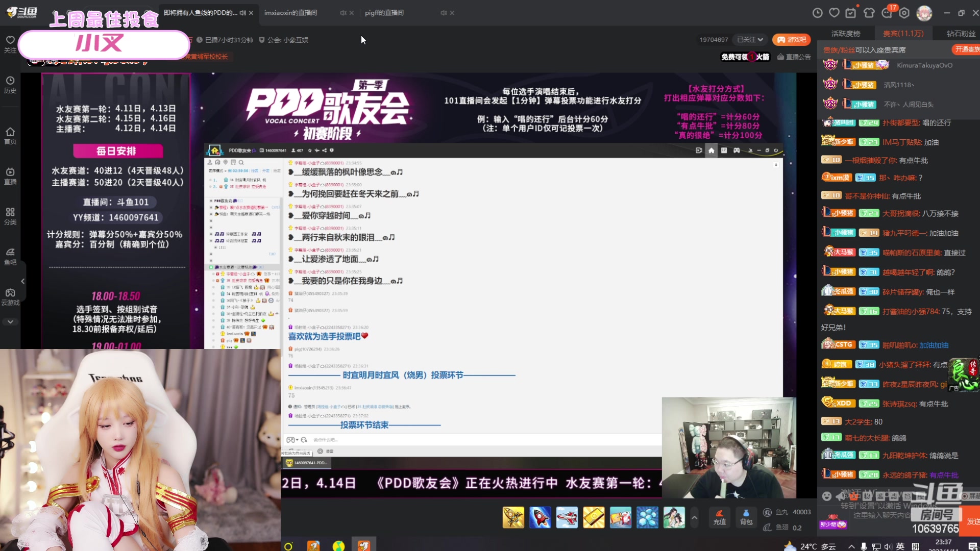Click chat user 啪叭啪叭o name
Viewport: 980px width, 551px height.
[900, 345]
